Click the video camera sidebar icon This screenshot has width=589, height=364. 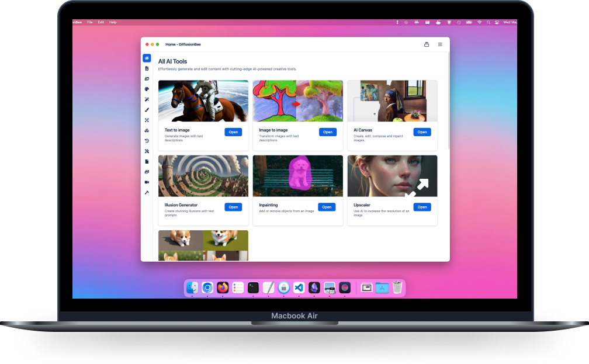click(x=147, y=182)
